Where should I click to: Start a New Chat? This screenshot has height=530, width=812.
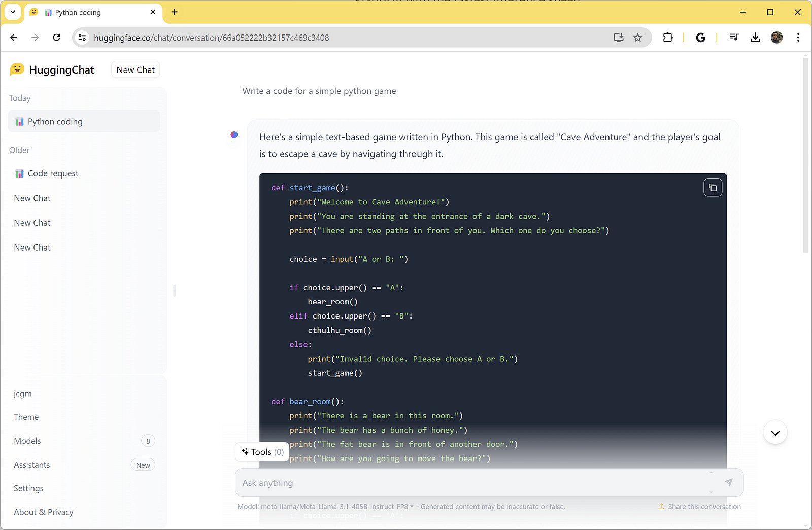coord(135,69)
